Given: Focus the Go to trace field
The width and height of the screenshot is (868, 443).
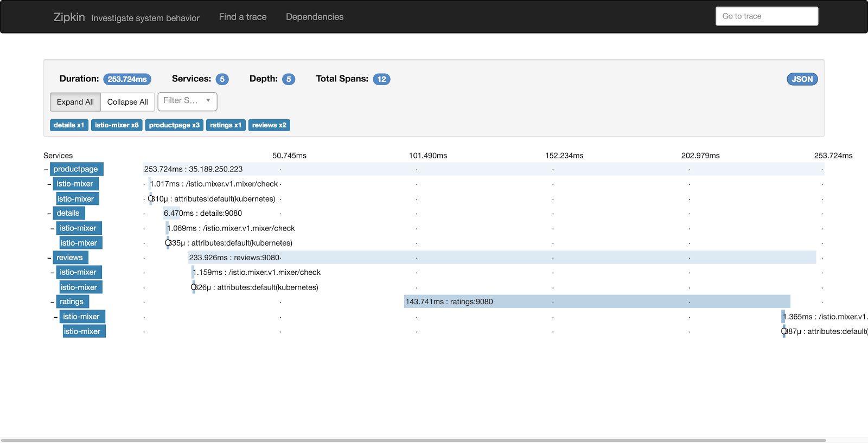Looking at the screenshot, I should tap(767, 16).
